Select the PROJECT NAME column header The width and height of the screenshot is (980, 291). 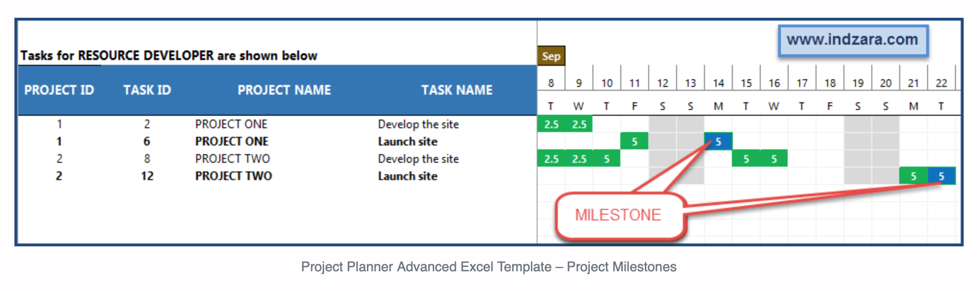(284, 90)
